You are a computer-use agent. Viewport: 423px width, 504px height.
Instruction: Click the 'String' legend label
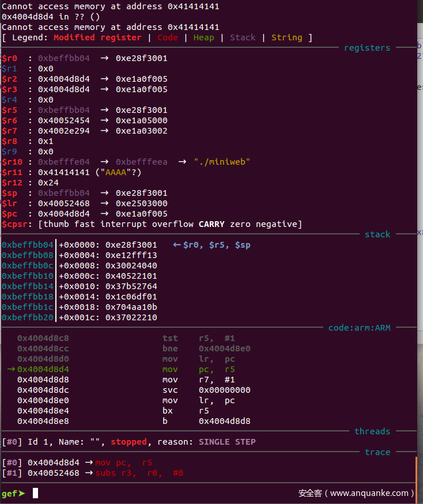pos(286,37)
